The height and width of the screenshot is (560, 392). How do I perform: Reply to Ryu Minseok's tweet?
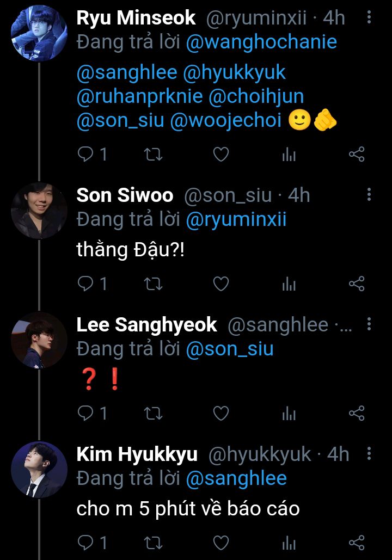coord(85,155)
